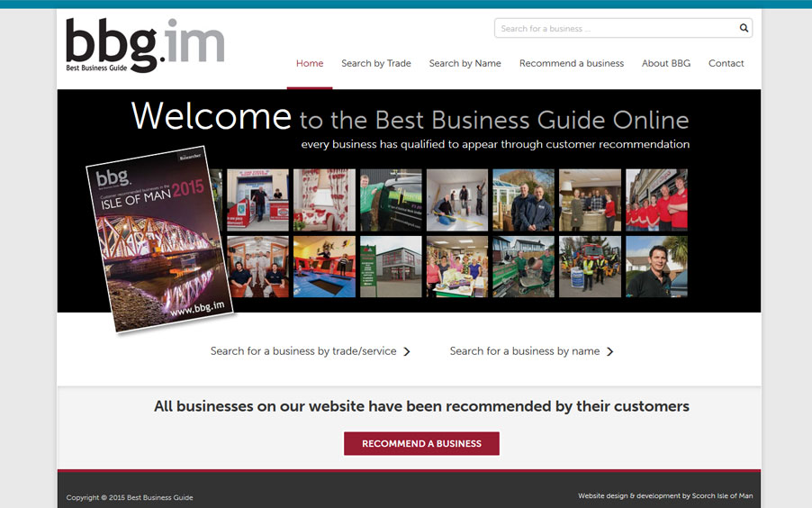Image resolution: width=812 pixels, height=508 pixels.
Task: Click the magnifying glass search icon
Action: tap(744, 28)
